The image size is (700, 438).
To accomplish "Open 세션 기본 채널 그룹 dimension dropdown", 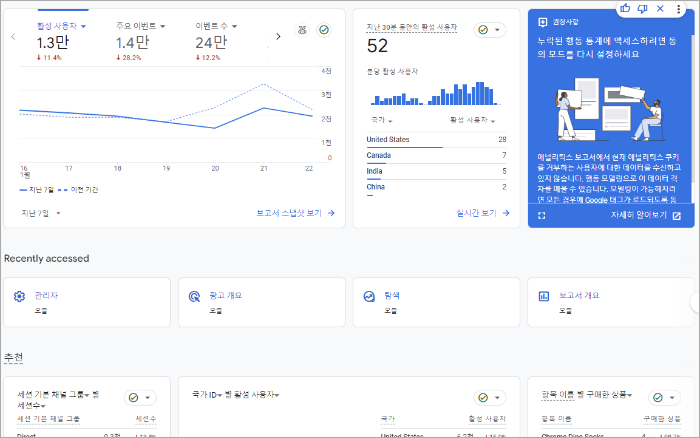I will 53,395.
